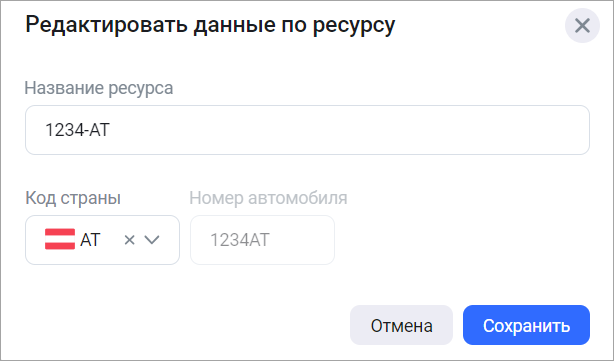Click the 1234-AT resource name text
The image size is (614, 361).
tap(78, 130)
